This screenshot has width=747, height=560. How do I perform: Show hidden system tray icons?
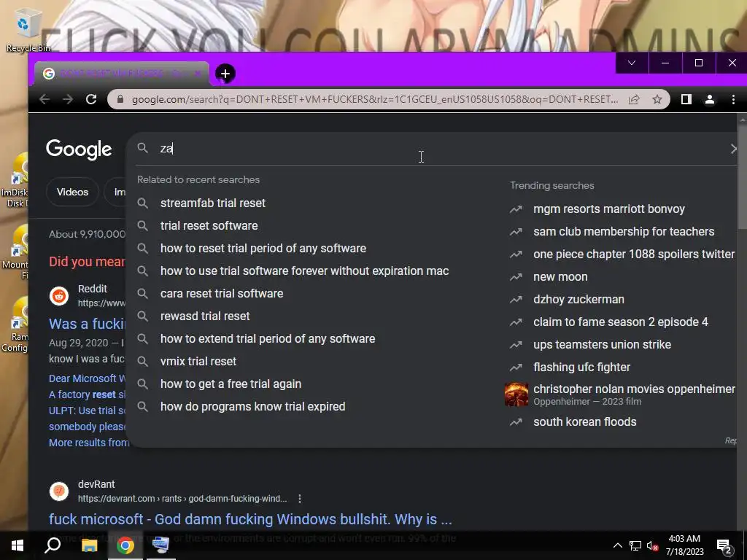[617, 545]
